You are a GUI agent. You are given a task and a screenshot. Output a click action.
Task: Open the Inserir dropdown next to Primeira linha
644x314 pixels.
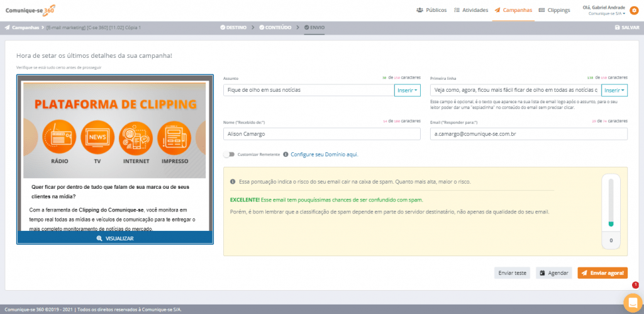pyautogui.click(x=614, y=90)
